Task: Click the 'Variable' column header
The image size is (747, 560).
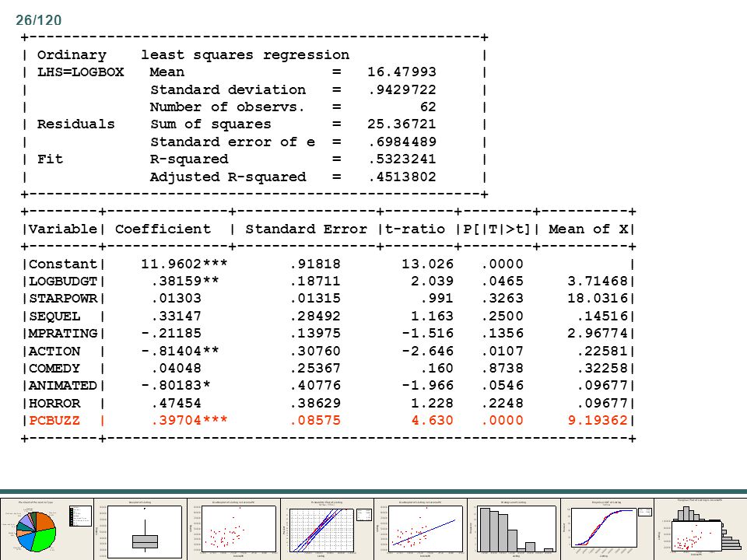Action: 63,229
